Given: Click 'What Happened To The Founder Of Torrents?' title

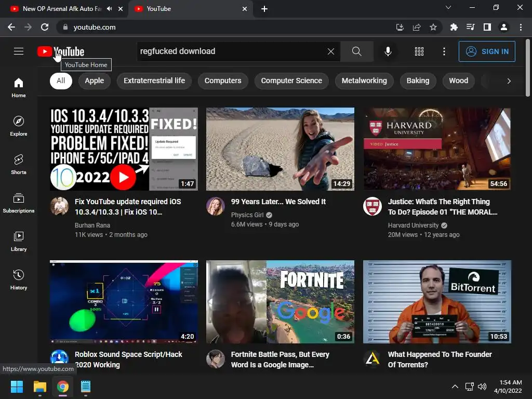Looking at the screenshot, I should (x=440, y=360).
